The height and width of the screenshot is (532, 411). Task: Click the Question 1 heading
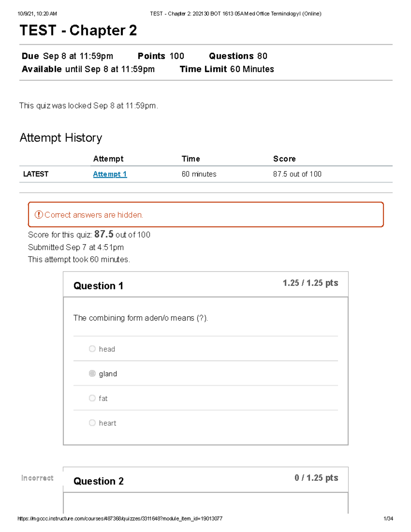(x=98, y=286)
